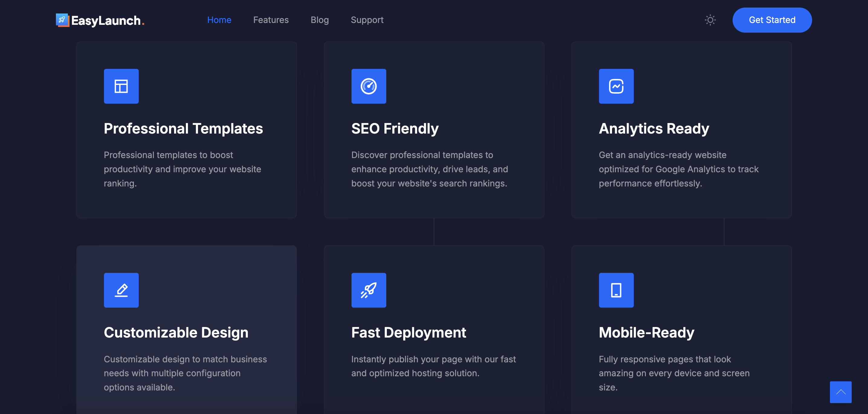Viewport: 868px width, 414px height.
Task: Select the Home navigation item
Action: 219,20
